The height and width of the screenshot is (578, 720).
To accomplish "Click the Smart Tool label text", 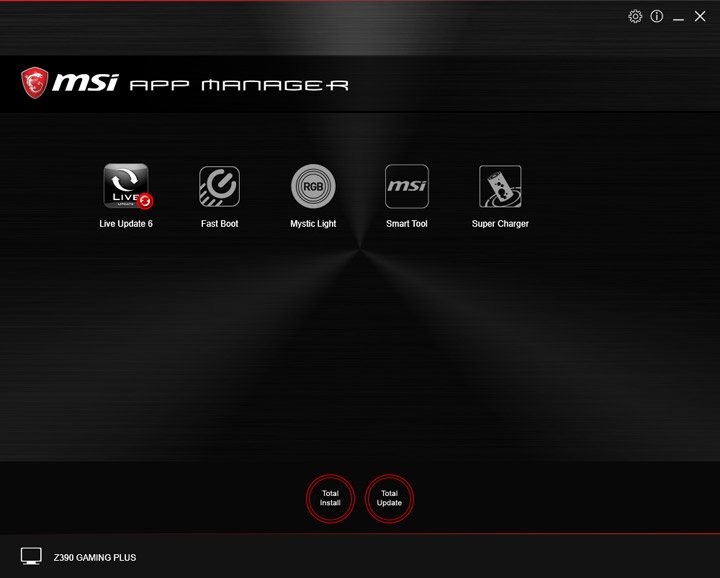I will 407,224.
